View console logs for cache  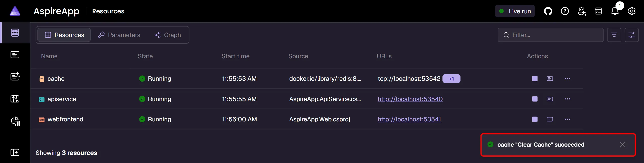550,79
